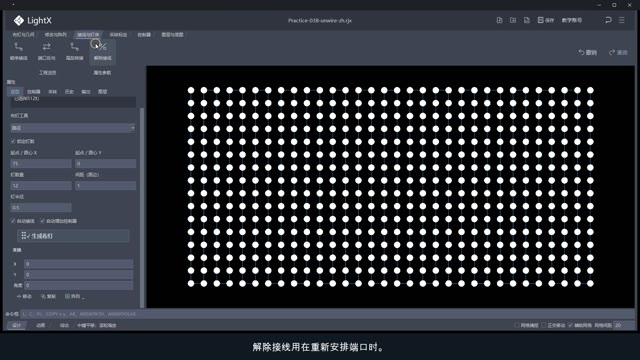The width and height of the screenshot is (640, 360).
Task: Open the 图层与视图 ribbon tab
Action: pyautogui.click(x=172, y=35)
